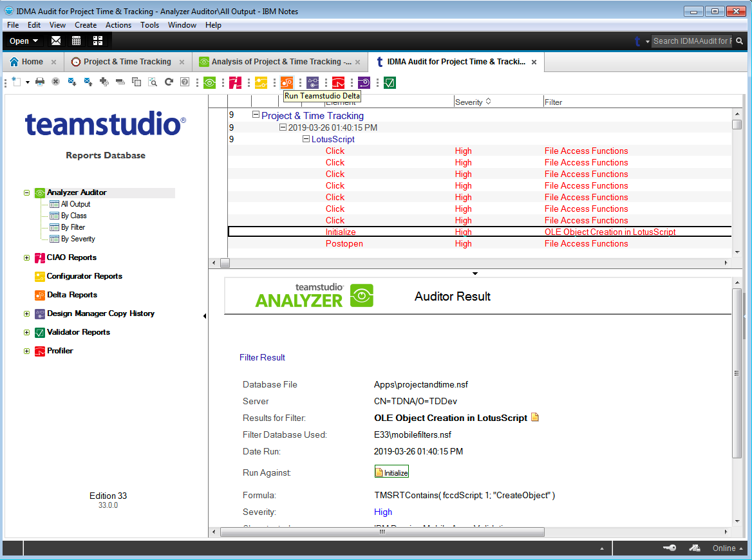Run Teamstudio CIAO pink icon

[x=236, y=83]
